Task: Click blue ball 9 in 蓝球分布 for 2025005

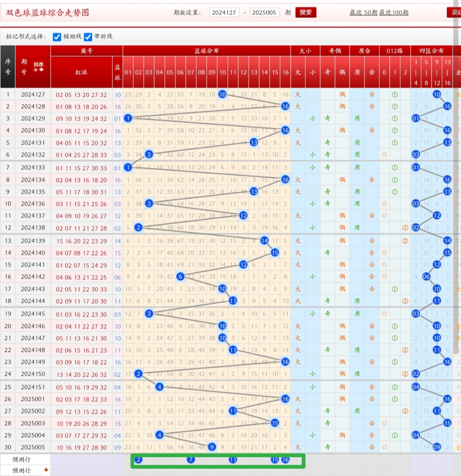Action: pos(212,447)
